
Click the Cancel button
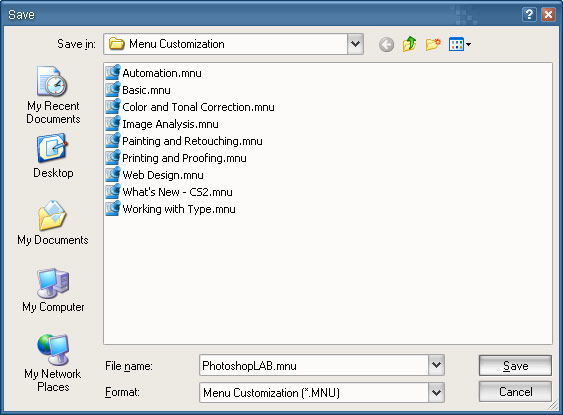click(x=515, y=391)
